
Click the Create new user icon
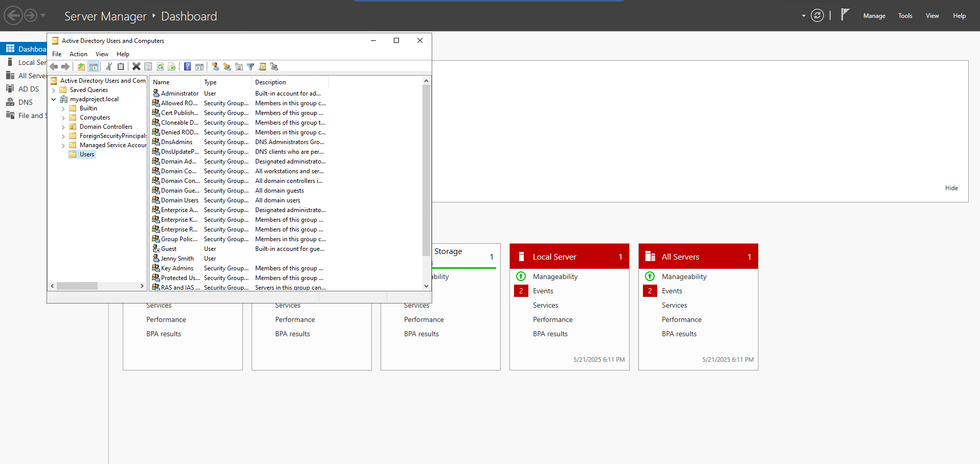tap(215, 66)
